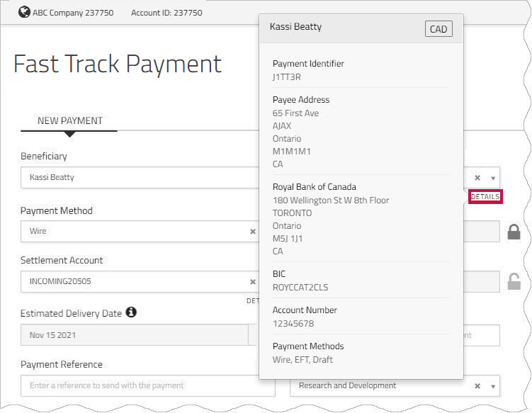Open the Payment Method Wire combo box
The width and height of the screenshot is (532, 413).
(140, 232)
